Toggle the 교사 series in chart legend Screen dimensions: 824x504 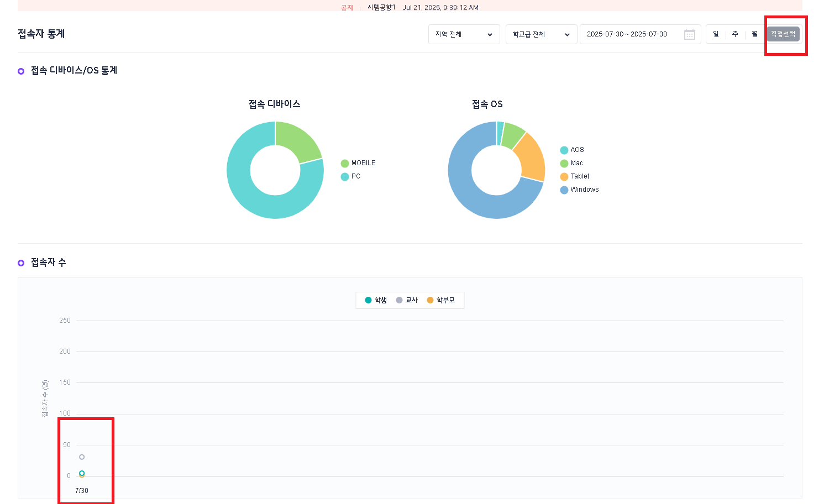[407, 300]
